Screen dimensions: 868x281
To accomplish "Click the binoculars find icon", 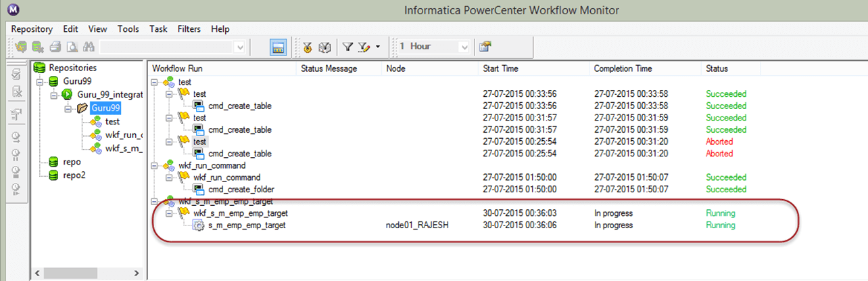I will [88, 47].
